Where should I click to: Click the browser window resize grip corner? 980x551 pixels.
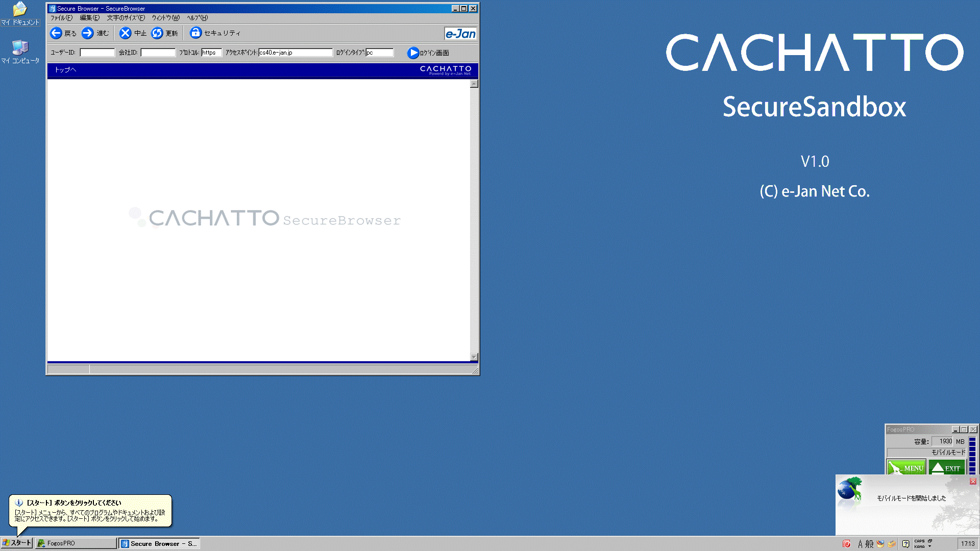click(x=475, y=370)
